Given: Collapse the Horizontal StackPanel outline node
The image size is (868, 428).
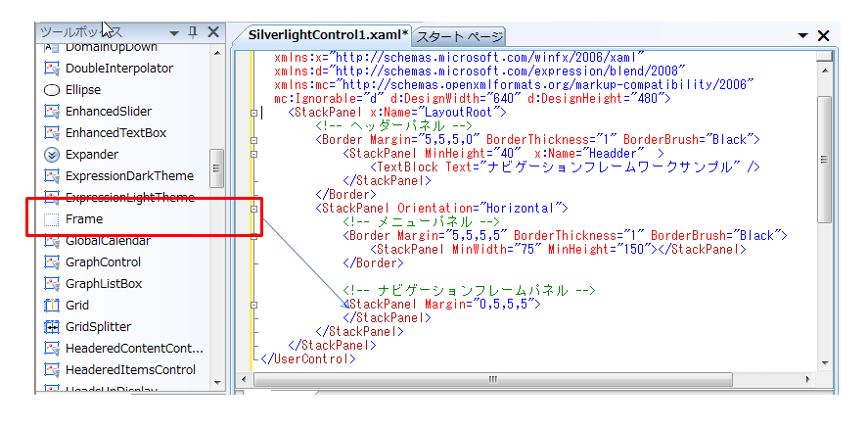Looking at the screenshot, I should tap(253, 209).
